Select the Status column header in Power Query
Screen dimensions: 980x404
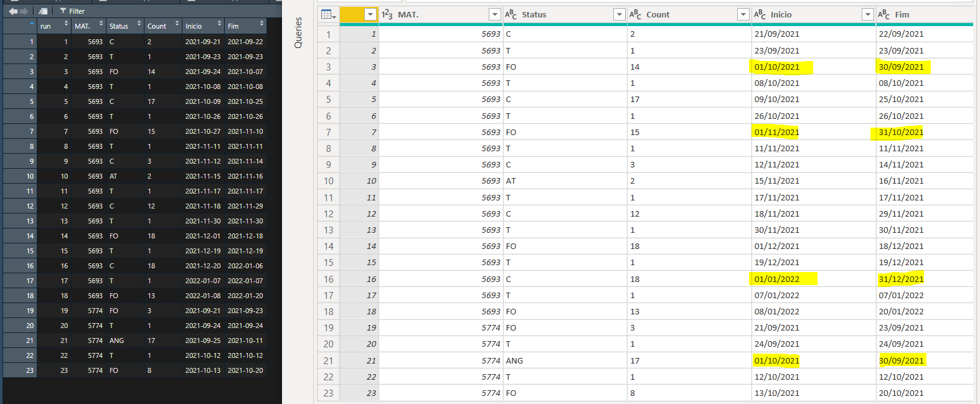(565, 14)
